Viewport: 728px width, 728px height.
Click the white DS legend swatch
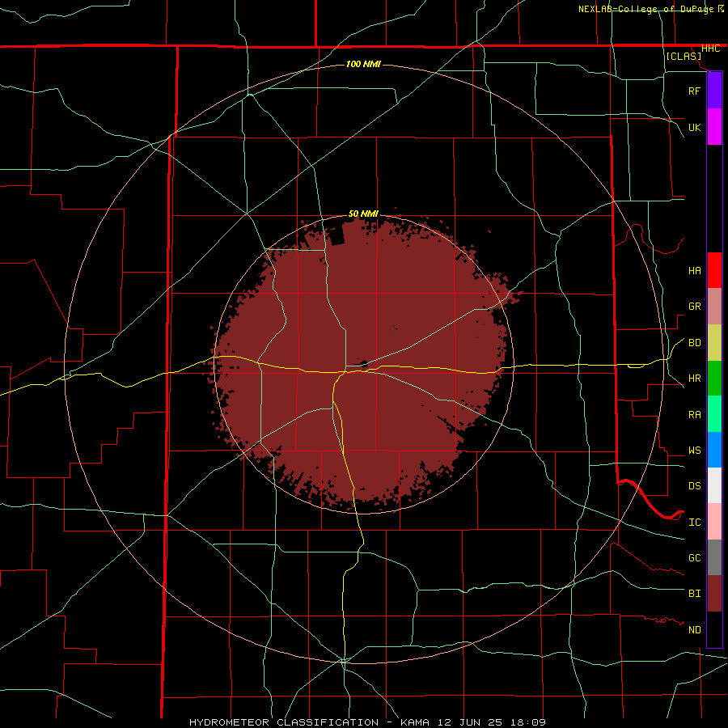714,485
